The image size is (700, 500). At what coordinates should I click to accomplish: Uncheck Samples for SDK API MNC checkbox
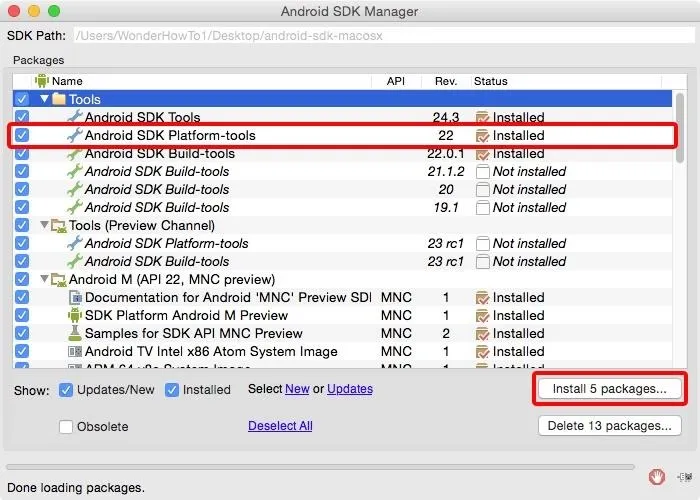click(x=21, y=333)
